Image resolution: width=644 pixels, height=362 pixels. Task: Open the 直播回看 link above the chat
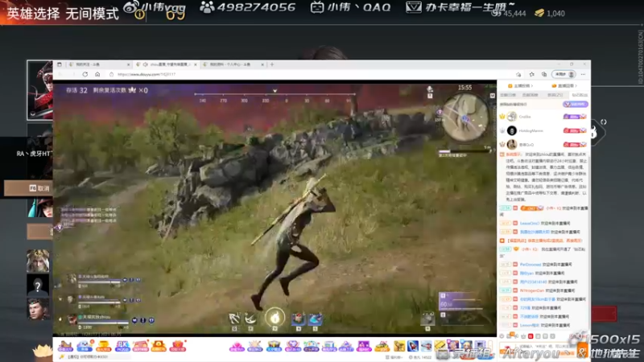point(565,86)
